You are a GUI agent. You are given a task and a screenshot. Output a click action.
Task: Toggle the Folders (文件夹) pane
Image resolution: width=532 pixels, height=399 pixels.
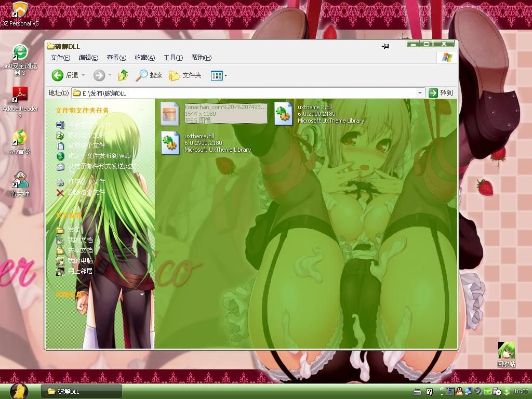point(185,75)
